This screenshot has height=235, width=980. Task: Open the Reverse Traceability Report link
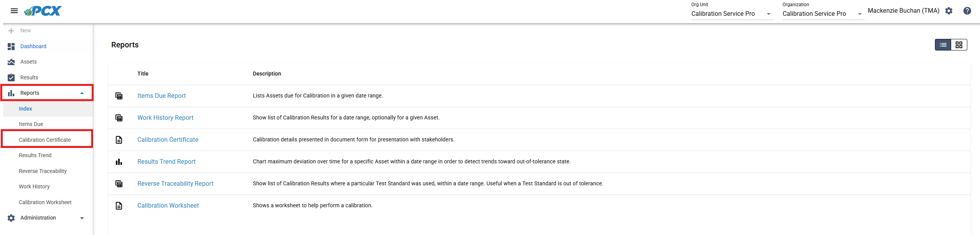176,184
